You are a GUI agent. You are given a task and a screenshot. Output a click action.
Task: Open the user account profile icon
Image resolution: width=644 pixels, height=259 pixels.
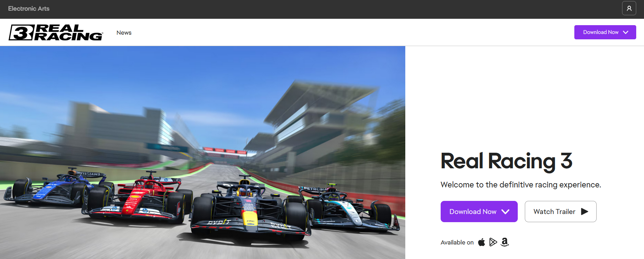pos(629,8)
